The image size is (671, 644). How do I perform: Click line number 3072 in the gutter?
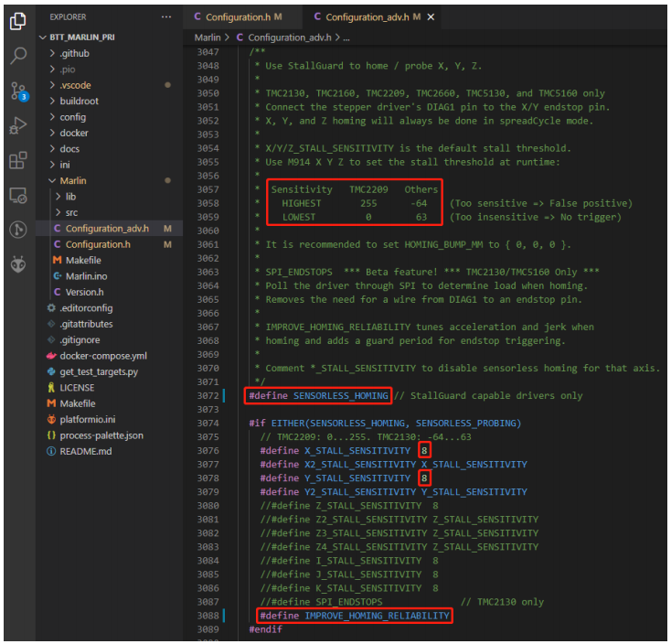(208, 395)
